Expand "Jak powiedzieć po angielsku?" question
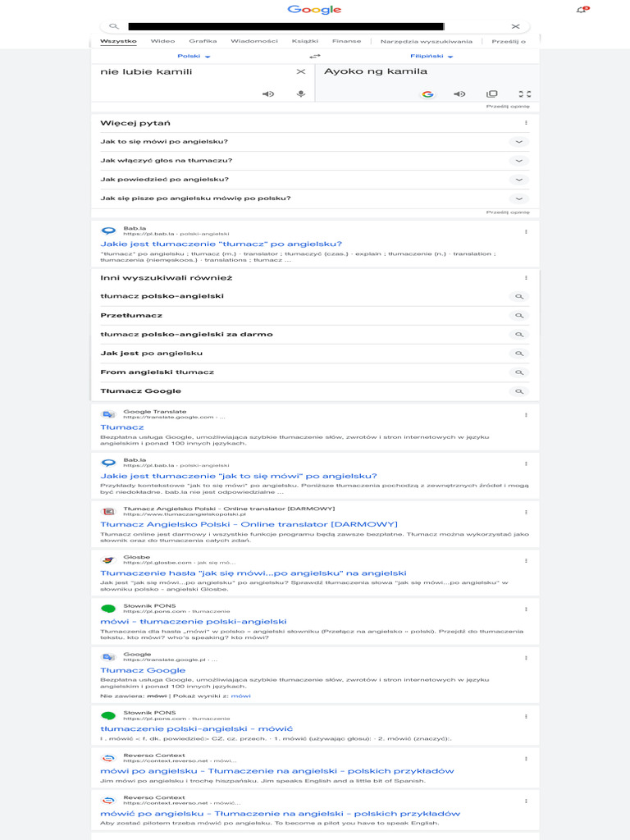Viewport: 630px width, 840px height. (518, 180)
